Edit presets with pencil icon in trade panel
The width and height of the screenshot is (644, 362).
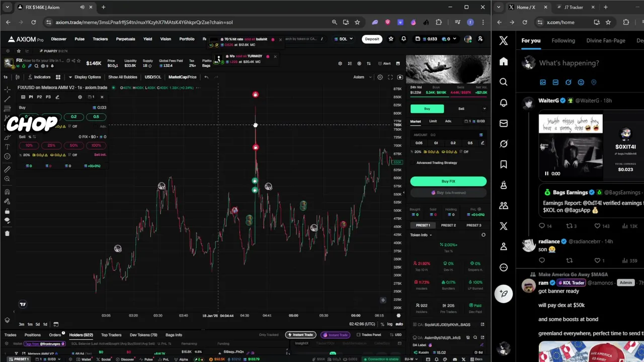pos(57,97)
